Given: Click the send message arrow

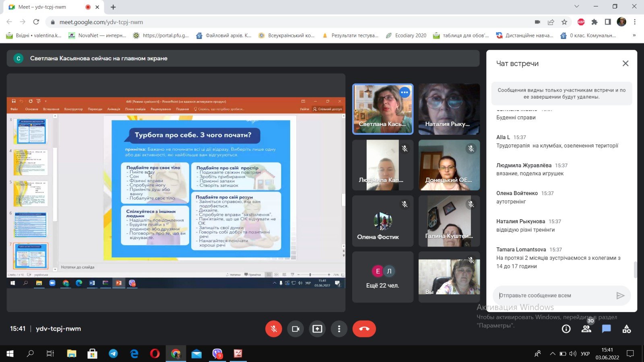Looking at the screenshot, I should [620, 296].
